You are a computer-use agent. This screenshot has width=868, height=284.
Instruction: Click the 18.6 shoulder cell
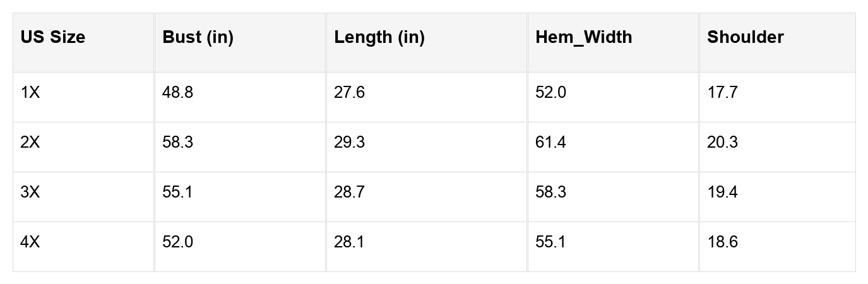pos(722,242)
